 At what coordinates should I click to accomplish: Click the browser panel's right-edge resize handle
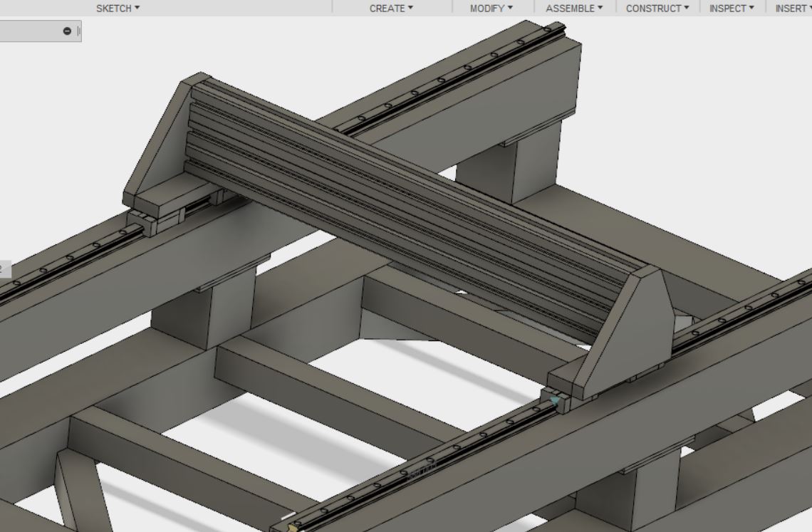click(78, 31)
